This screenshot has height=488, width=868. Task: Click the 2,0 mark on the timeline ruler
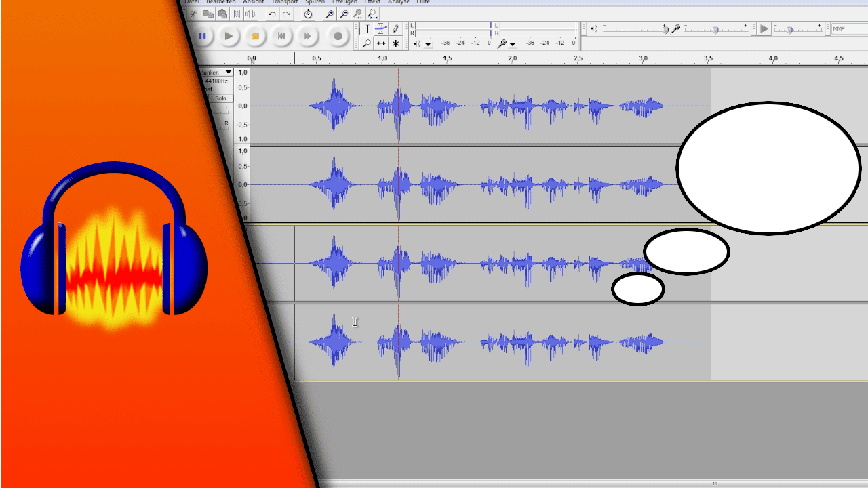point(513,59)
